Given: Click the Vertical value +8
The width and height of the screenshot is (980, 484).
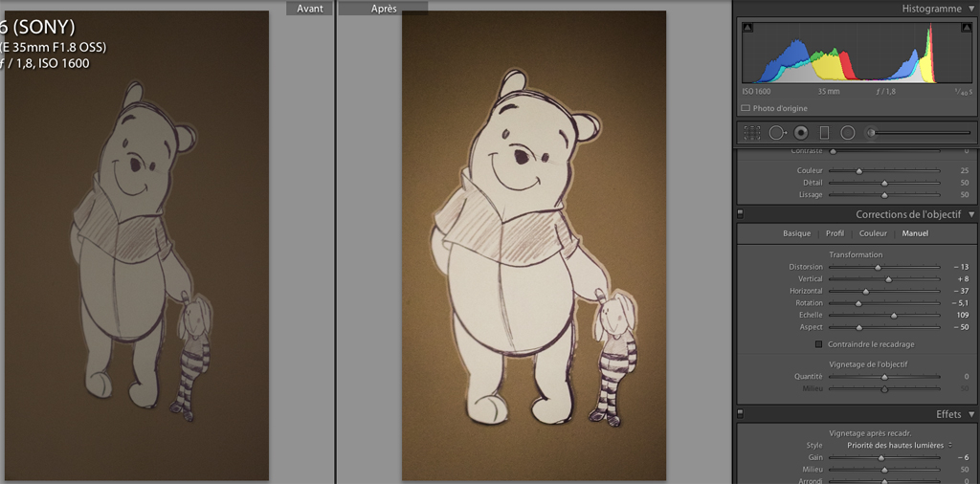Looking at the screenshot, I should [x=963, y=279].
